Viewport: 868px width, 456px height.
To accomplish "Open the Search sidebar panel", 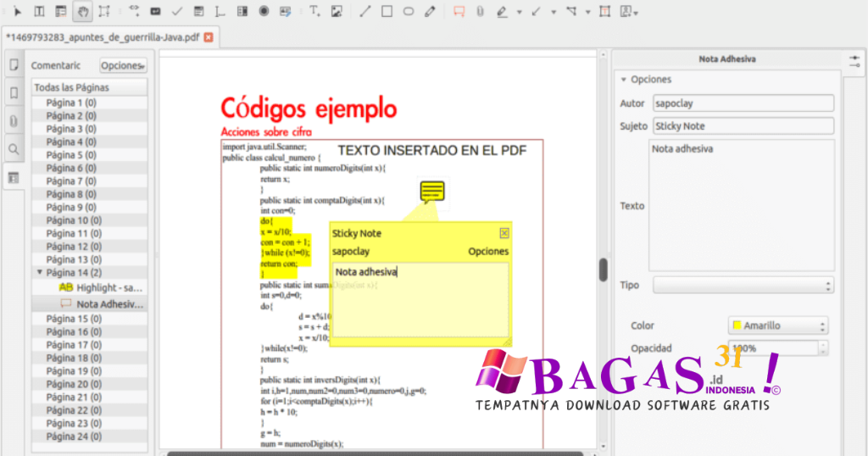I will (x=14, y=149).
